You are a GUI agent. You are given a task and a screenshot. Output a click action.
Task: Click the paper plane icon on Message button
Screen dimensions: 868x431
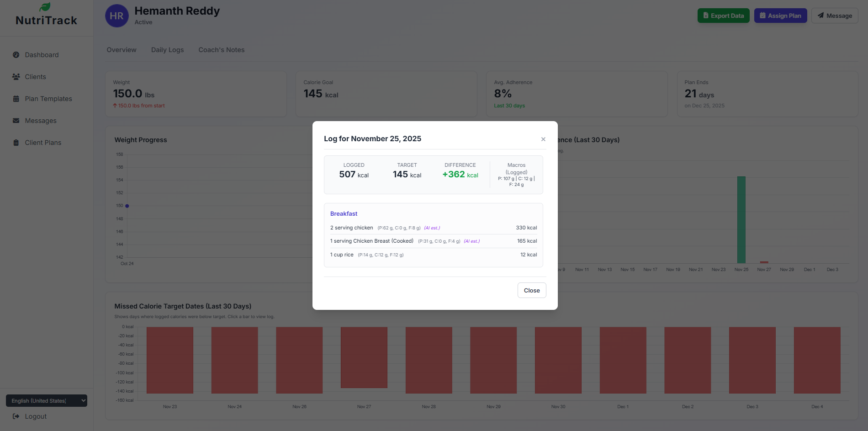click(x=821, y=15)
